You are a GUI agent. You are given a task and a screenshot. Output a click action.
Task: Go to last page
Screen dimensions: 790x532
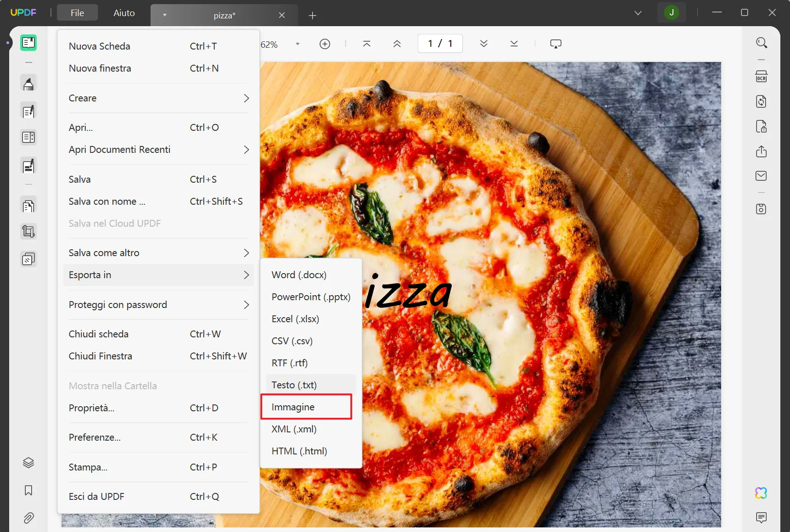514,44
